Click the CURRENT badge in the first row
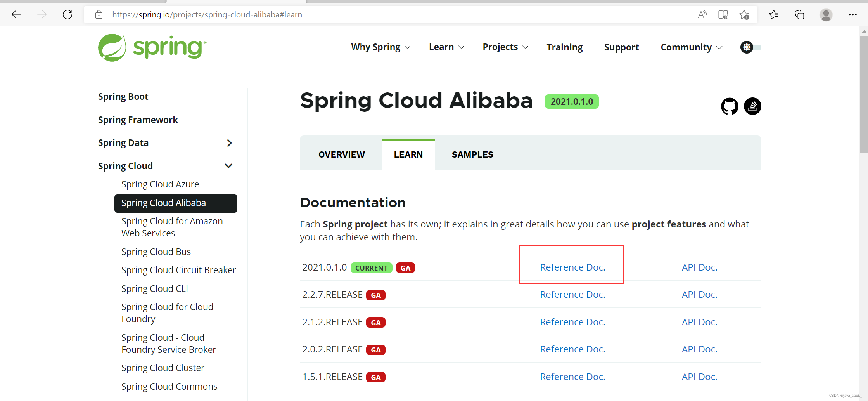 pos(371,268)
